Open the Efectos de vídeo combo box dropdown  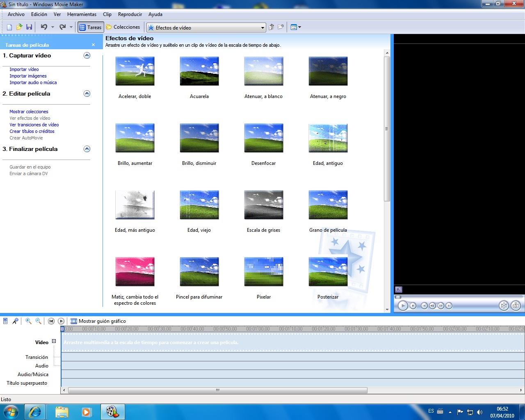[x=262, y=27]
